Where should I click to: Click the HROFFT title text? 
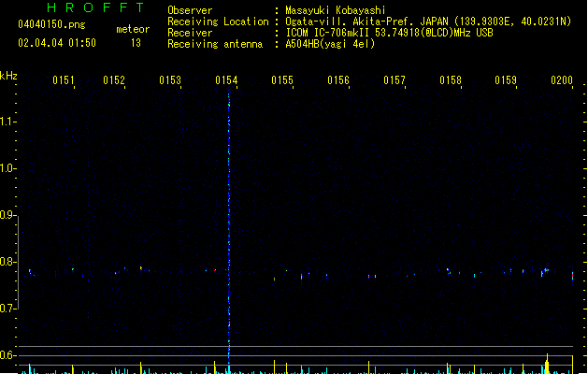[x=95, y=7]
